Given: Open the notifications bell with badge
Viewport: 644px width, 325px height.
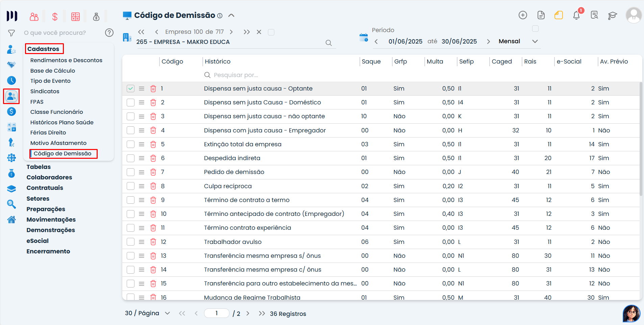Looking at the screenshot, I should (576, 15).
